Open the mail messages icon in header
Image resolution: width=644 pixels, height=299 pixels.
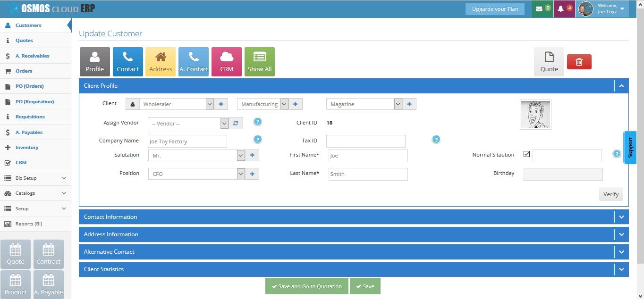542,9
